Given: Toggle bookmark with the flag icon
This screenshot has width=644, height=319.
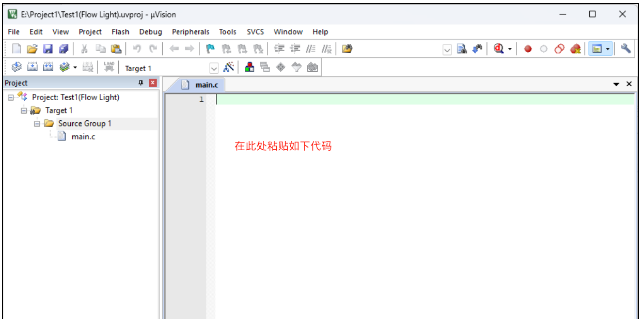Looking at the screenshot, I should pyautogui.click(x=210, y=49).
